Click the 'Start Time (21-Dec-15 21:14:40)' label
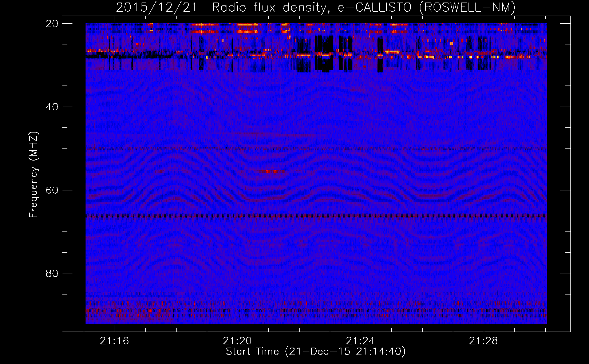Viewport: 589px width, 364px height. point(316,352)
